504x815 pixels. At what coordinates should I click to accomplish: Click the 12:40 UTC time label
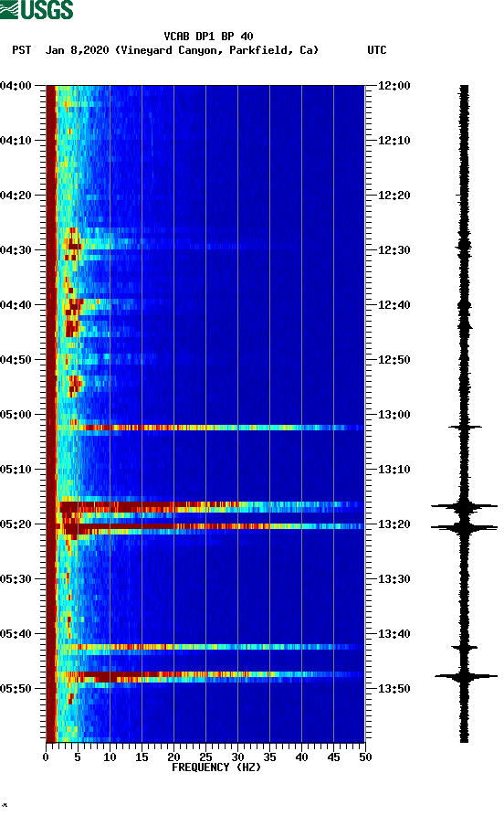pyautogui.click(x=394, y=305)
